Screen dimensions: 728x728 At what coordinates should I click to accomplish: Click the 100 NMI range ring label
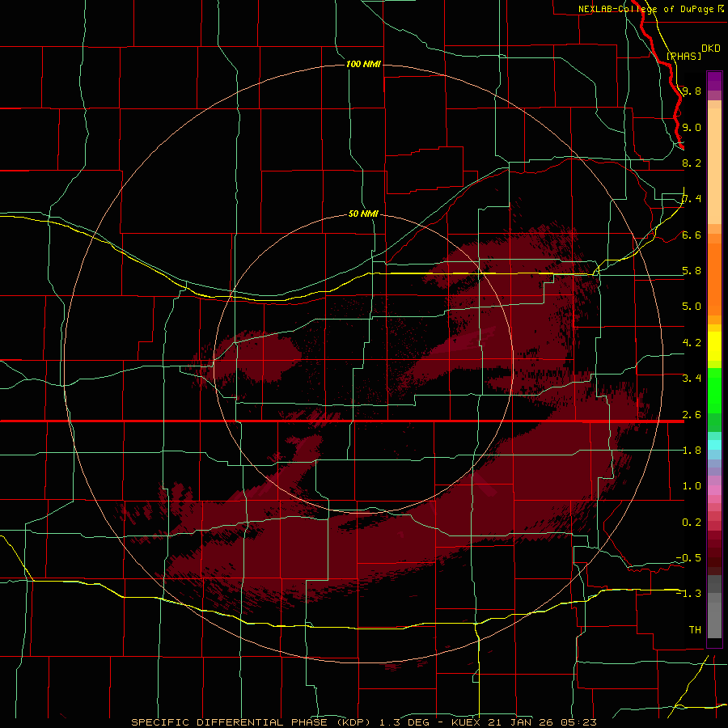363,64
